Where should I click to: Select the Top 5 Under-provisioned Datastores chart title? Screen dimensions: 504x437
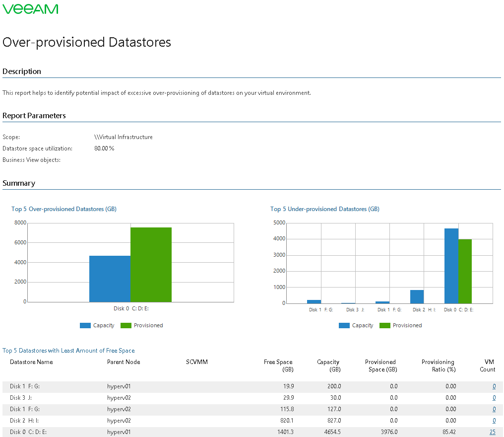click(324, 209)
